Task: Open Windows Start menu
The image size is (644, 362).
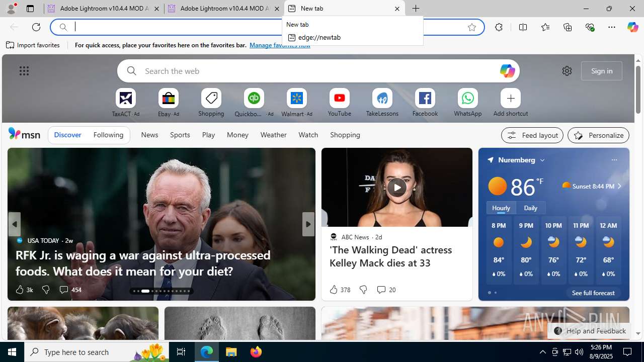Action: click(x=12, y=352)
